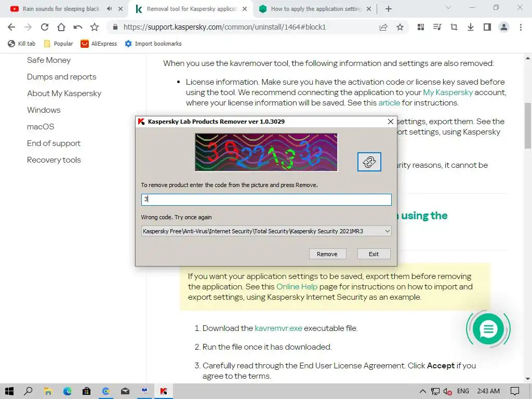Open Microsoft Edge from taskbar
This screenshot has height=399, width=532.
click(67, 391)
